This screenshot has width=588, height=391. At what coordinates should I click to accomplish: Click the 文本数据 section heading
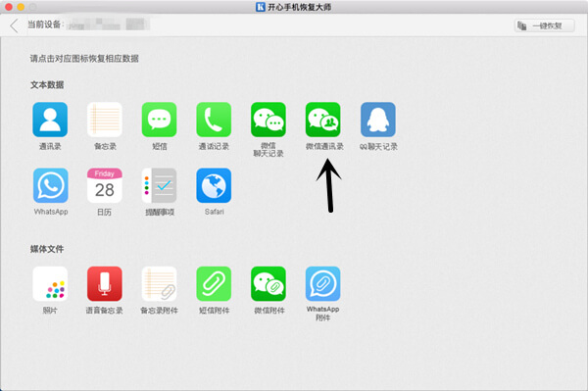(47, 85)
